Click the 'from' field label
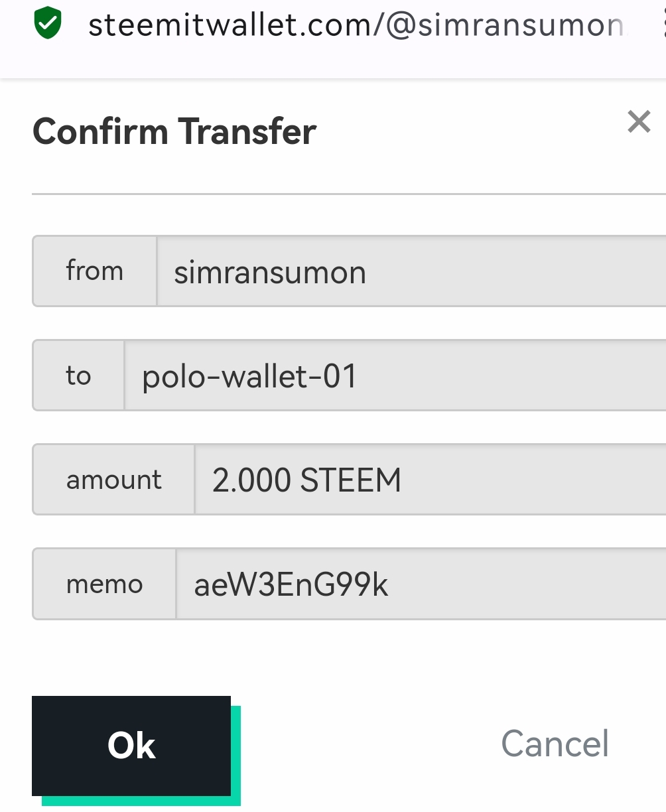 [95, 271]
